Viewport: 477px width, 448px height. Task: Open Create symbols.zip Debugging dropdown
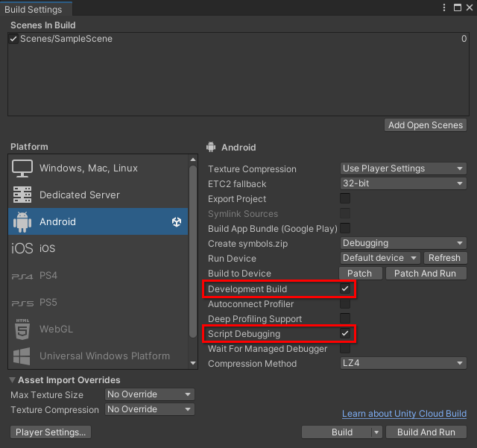point(403,243)
